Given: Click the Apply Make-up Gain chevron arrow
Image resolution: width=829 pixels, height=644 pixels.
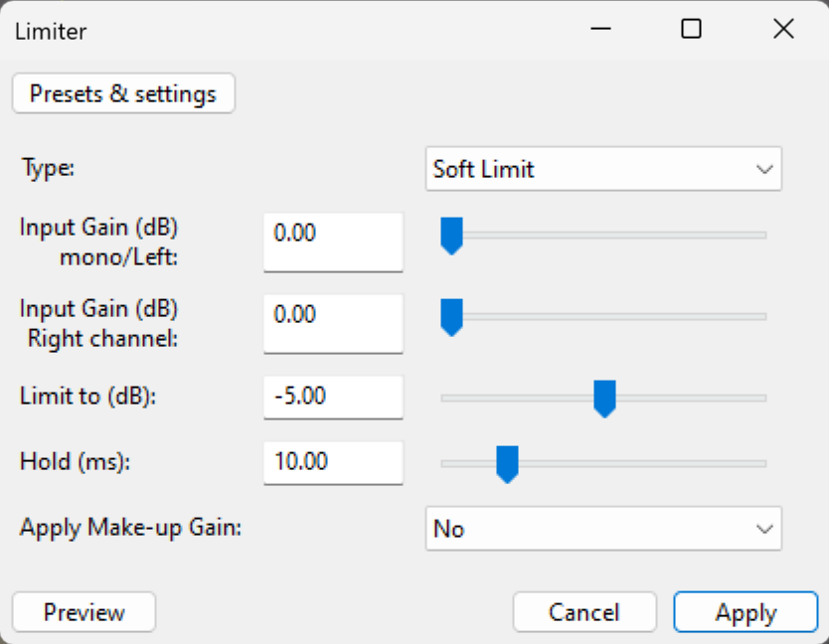Looking at the screenshot, I should pos(765,528).
